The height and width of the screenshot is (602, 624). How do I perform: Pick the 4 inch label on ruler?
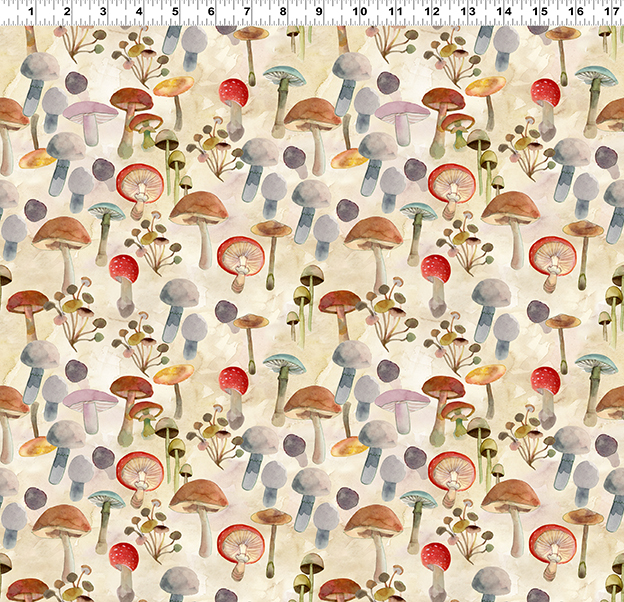pyautogui.click(x=139, y=12)
